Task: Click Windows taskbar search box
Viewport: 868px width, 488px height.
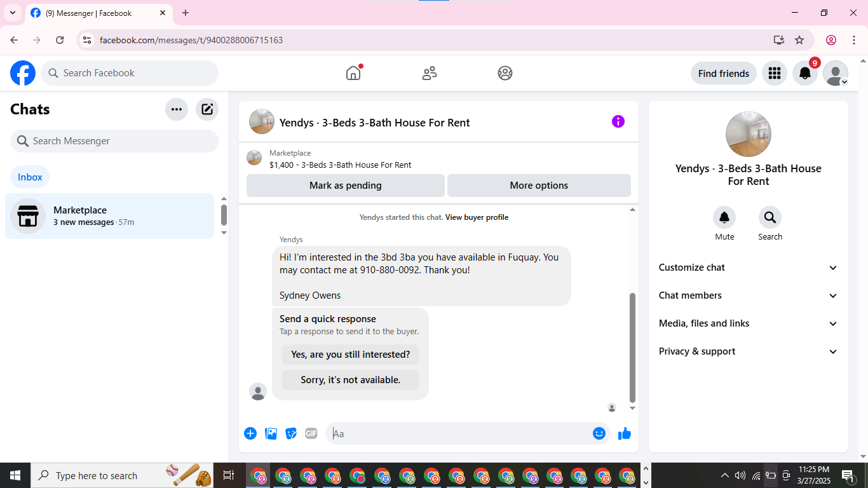Action: pyautogui.click(x=123, y=475)
